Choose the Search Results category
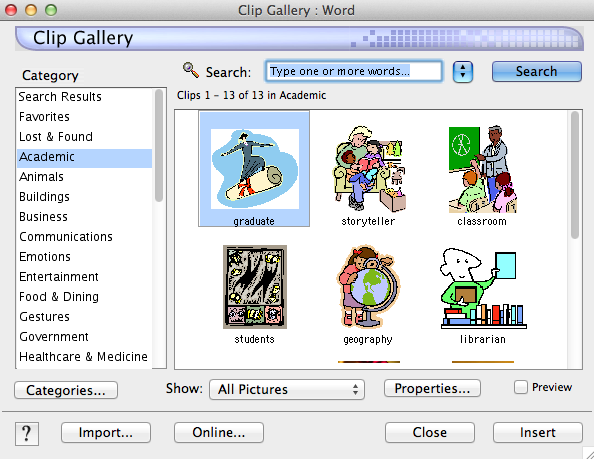This screenshot has width=594, height=459. click(x=84, y=97)
